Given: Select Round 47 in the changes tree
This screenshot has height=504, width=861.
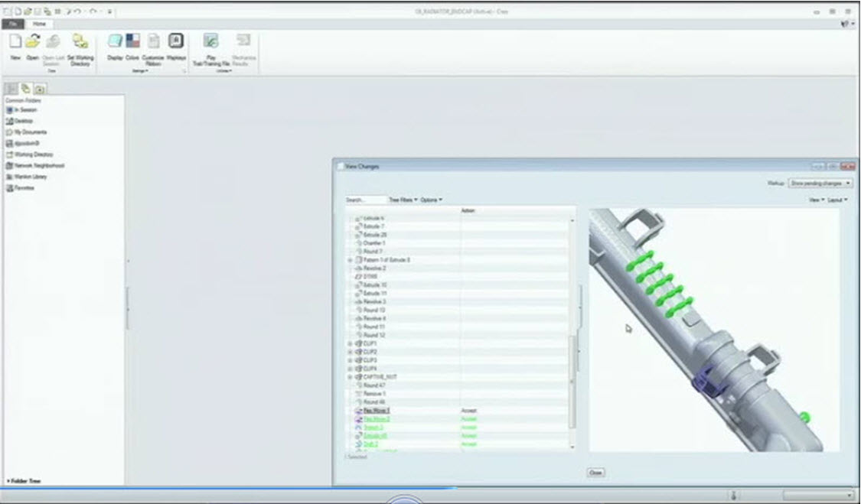Looking at the screenshot, I should pyautogui.click(x=374, y=385).
